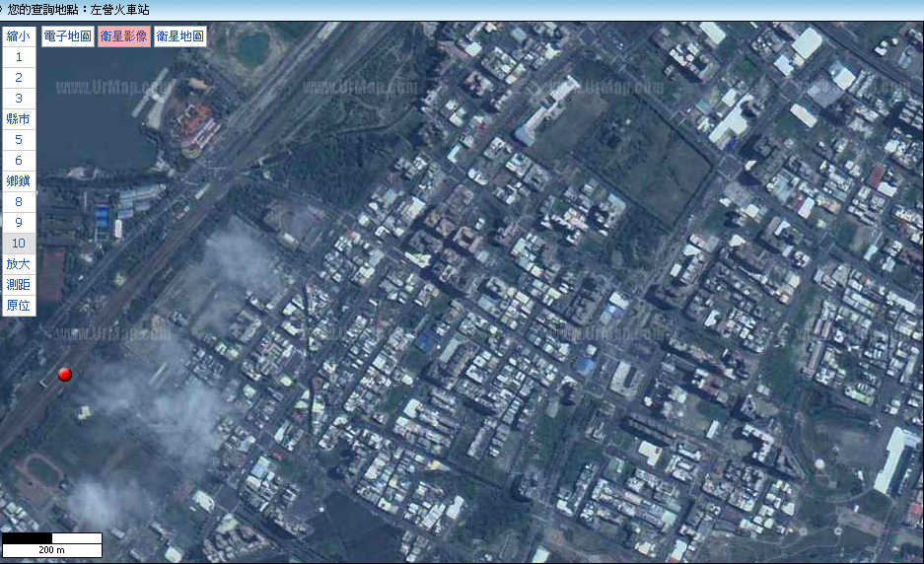
Task: Jump to 鄉鎮 township zoom level
Action: 19,180
